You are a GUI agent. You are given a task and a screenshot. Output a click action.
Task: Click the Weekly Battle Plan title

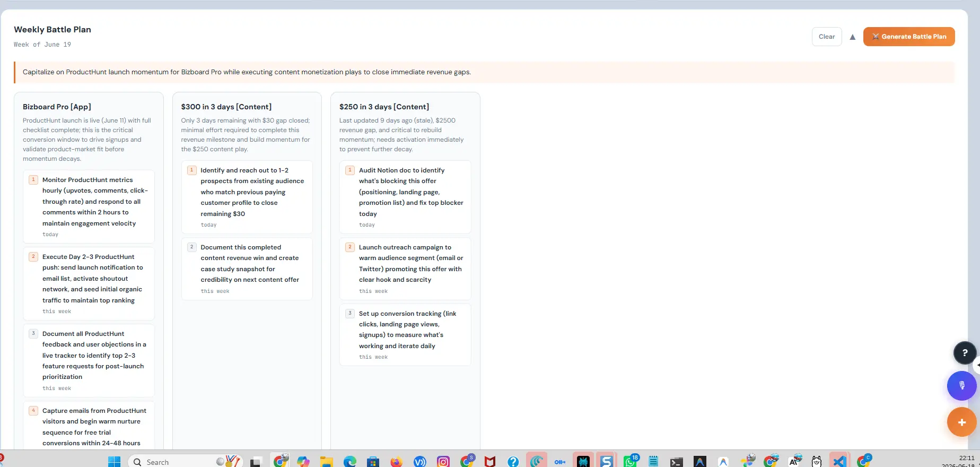coord(52,30)
